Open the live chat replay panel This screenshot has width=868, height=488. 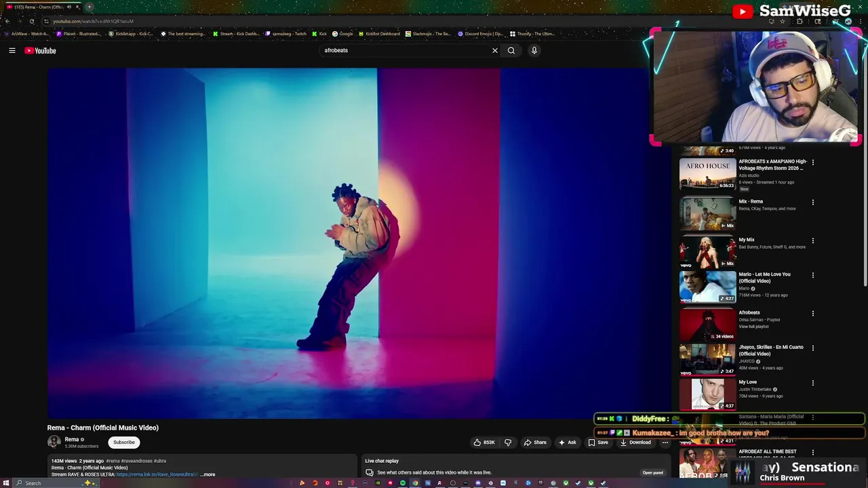653,472
